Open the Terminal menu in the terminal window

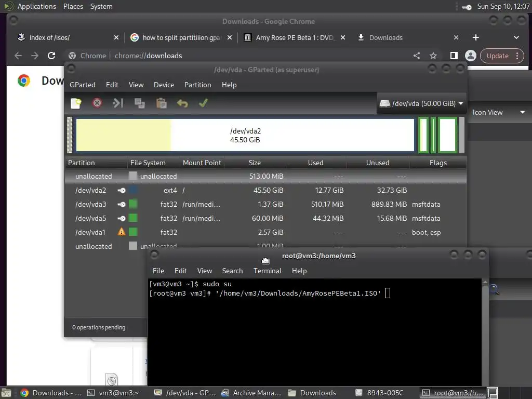point(268,271)
